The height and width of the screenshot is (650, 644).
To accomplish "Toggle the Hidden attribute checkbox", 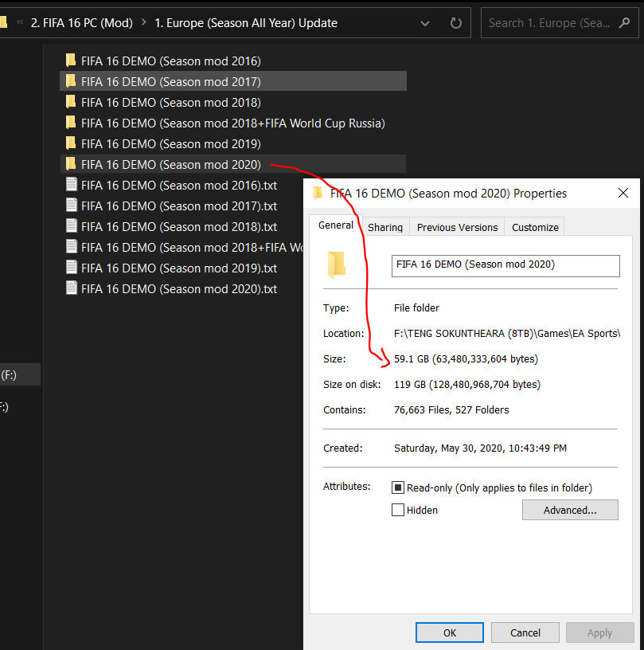I will point(398,510).
